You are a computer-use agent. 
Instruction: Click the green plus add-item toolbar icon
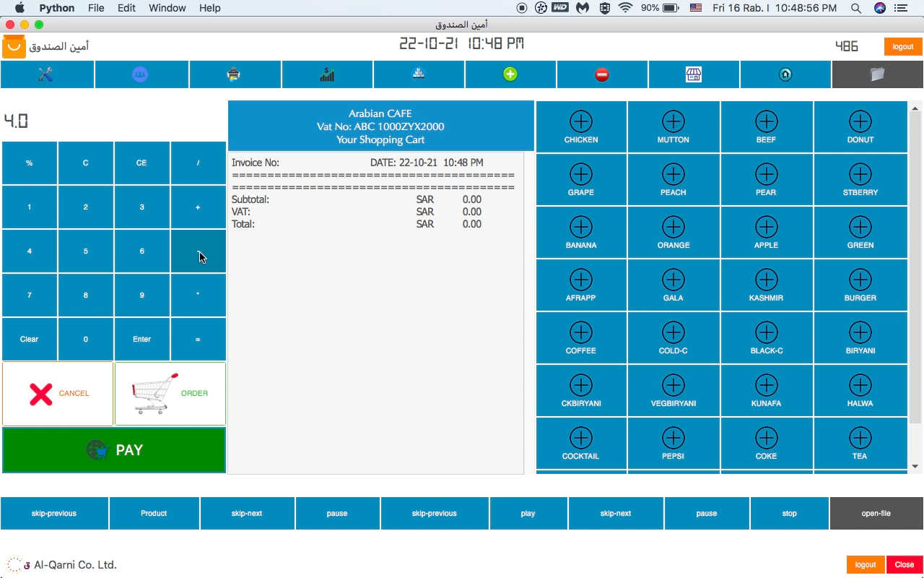tap(510, 74)
